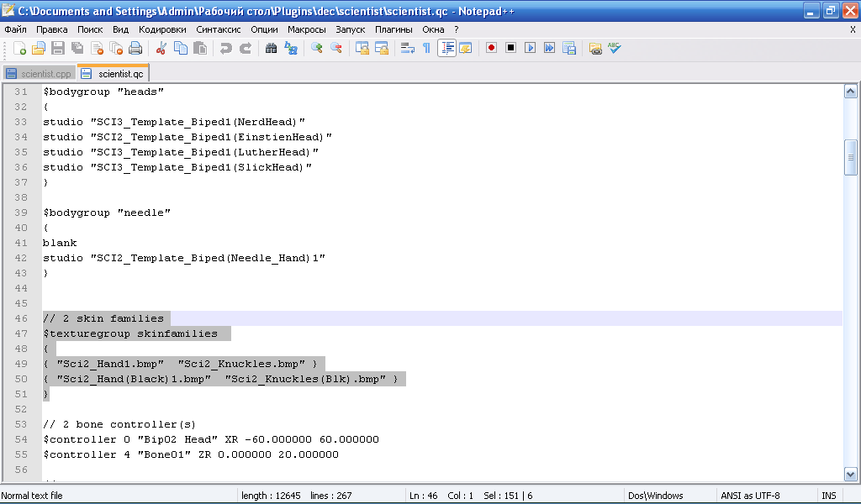The height and width of the screenshot is (504, 861).
Task: Open the Кодировки menu
Action: 162,29
